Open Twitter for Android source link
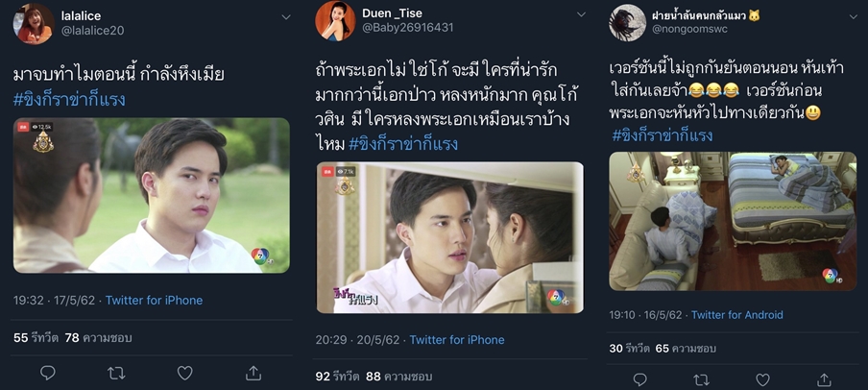 [x=736, y=315]
